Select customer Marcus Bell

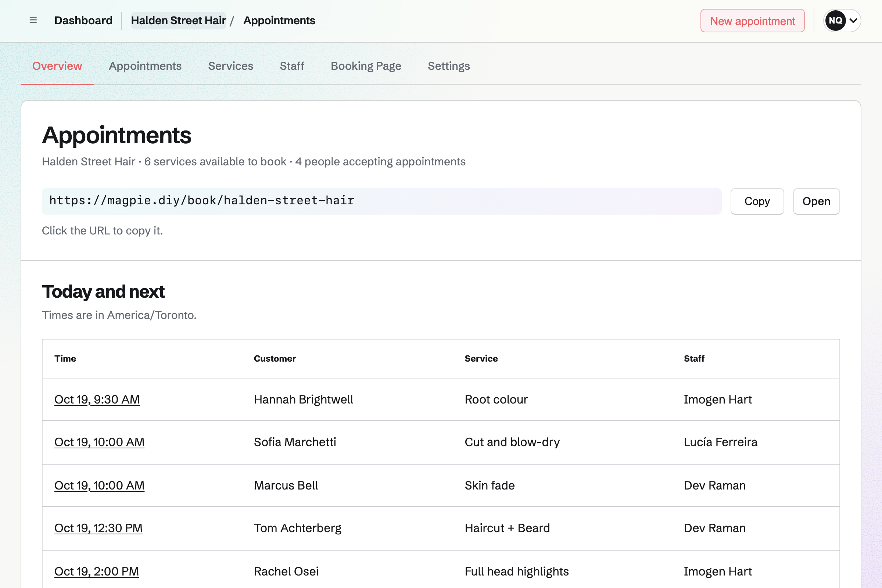coord(286,485)
